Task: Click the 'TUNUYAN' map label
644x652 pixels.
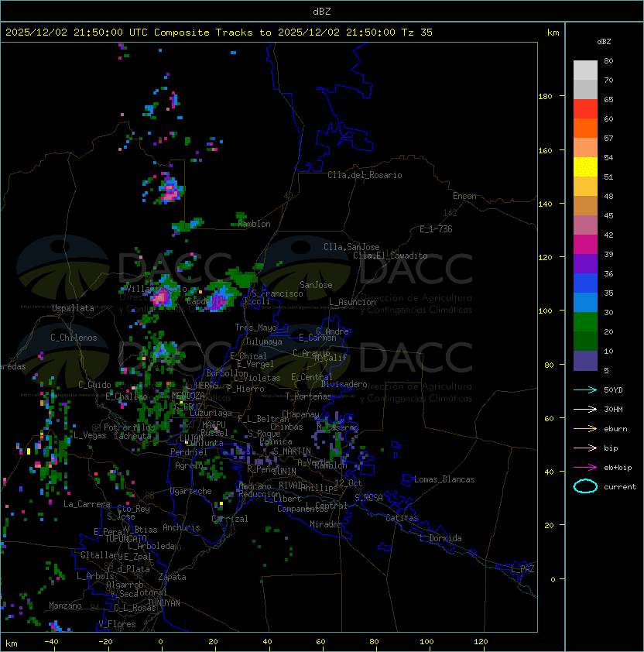Action: click(164, 603)
